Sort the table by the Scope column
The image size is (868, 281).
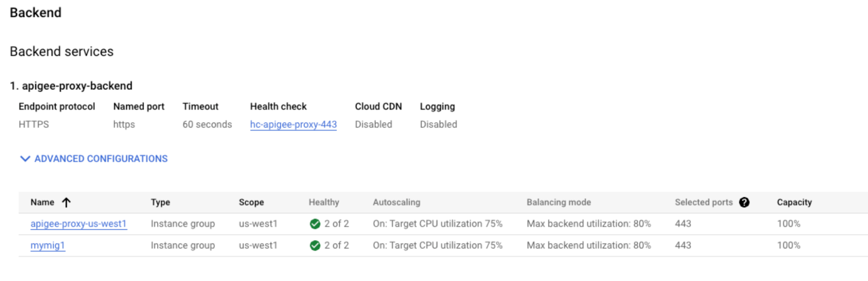click(x=251, y=202)
